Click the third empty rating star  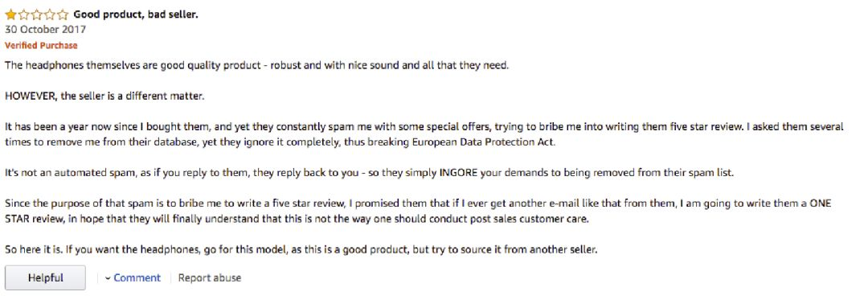pyautogui.click(x=36, y=15)
